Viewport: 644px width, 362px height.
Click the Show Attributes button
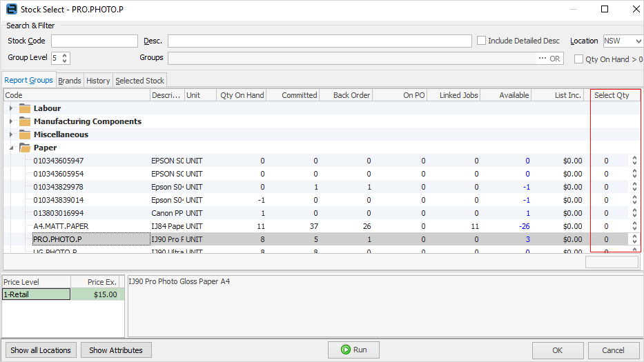click(x=116, y=350)
